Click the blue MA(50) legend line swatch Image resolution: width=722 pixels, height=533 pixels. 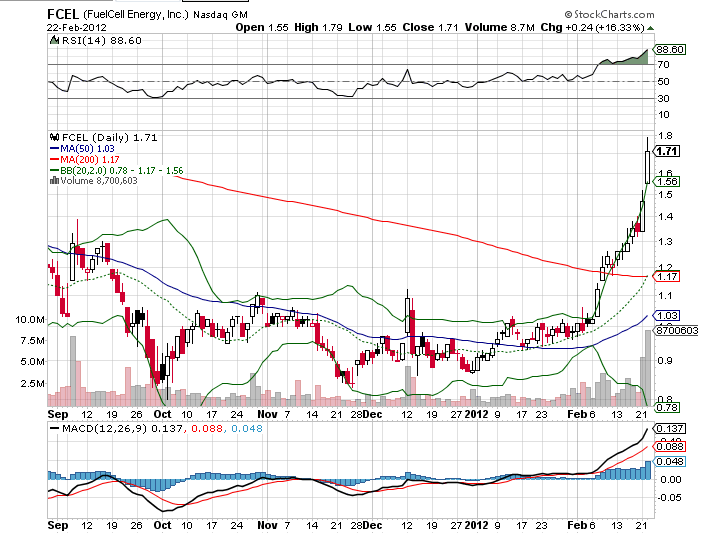[54, 149]
